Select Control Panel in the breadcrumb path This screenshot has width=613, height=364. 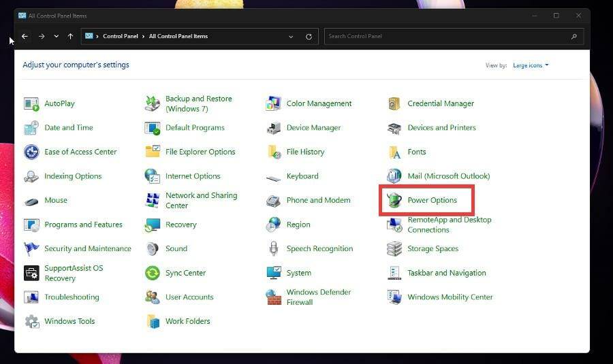coord(121,37)
